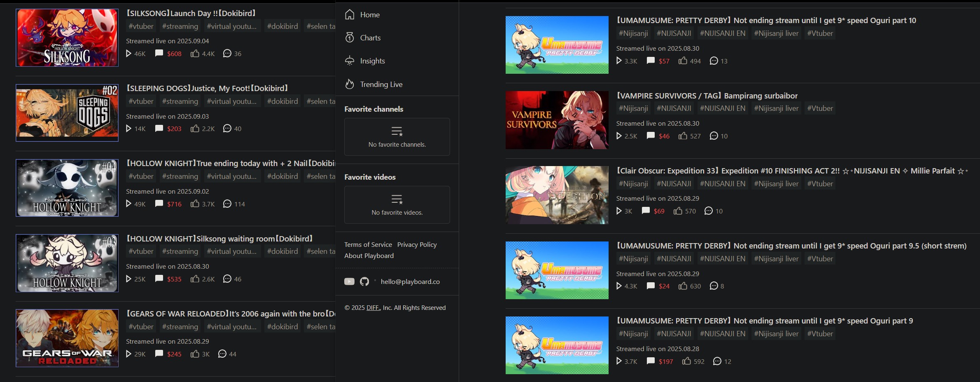This screenshot has height=382, width=980.
Task: Open the Gears of War Reloaded thumbnail
Action: tap(67, 338)
